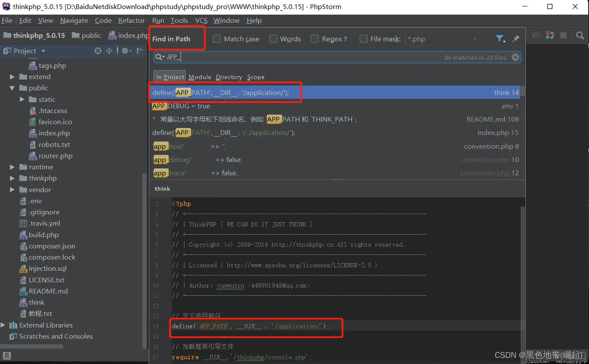
Task: Select the README.md 108 result
Action: [336, 119]
